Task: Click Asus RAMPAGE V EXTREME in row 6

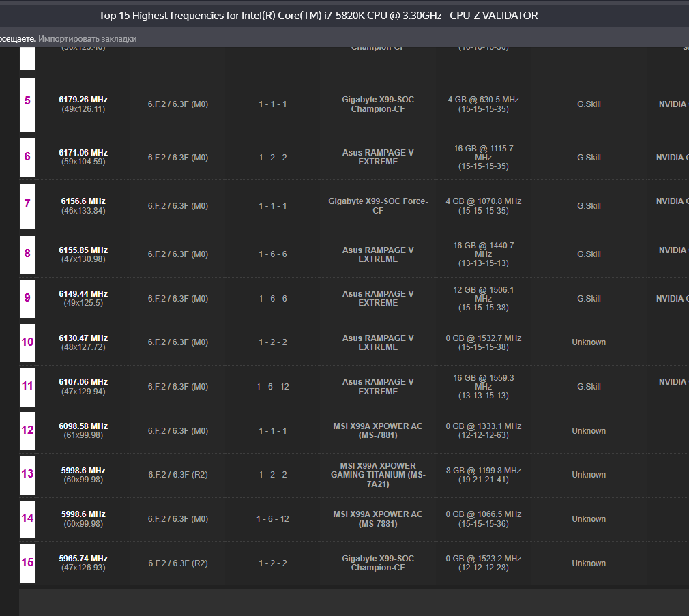Action: 378,157
